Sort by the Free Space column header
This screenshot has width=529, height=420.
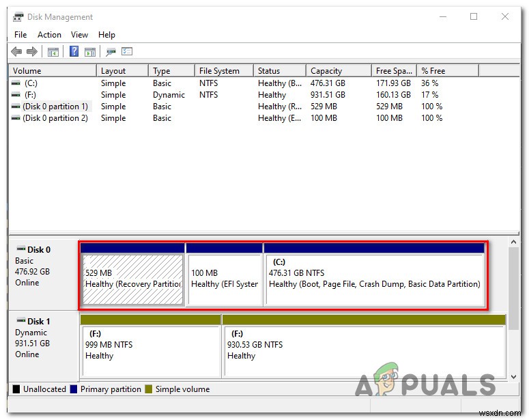pos(395,71)
